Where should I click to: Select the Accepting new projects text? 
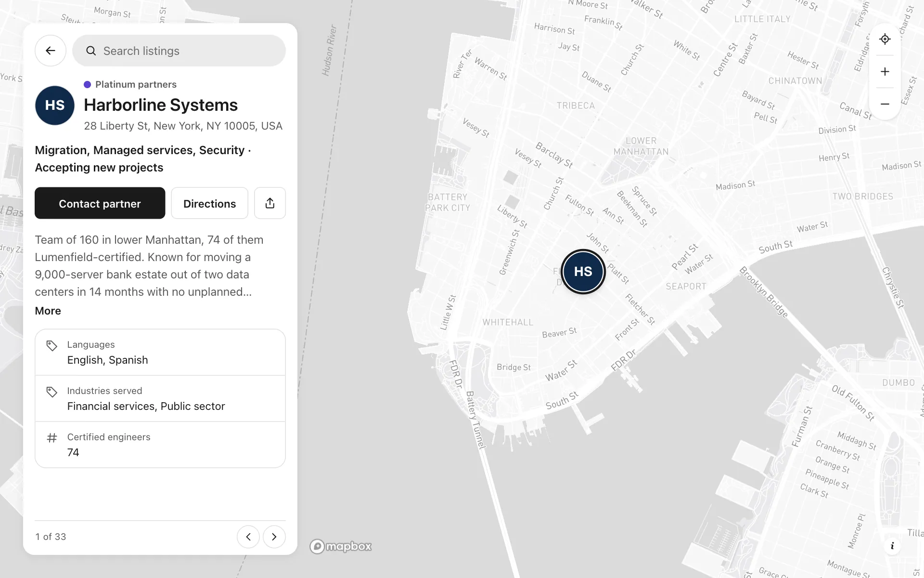pos(99,168)
